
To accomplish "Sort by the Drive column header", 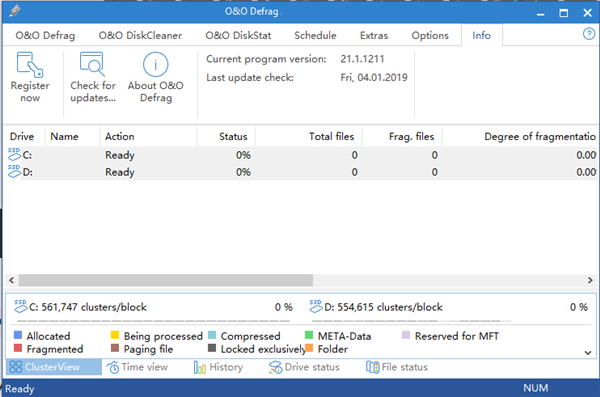I will (24, 137).
